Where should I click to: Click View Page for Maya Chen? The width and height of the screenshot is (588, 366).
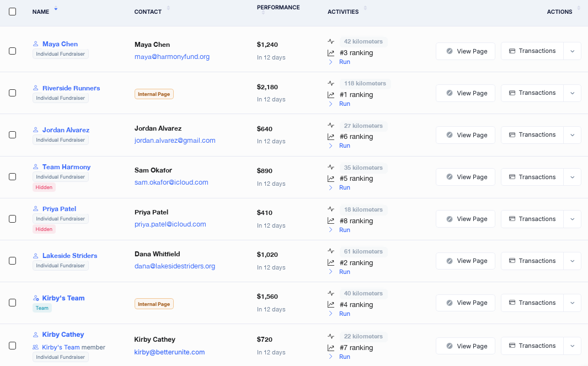[466, 51]
